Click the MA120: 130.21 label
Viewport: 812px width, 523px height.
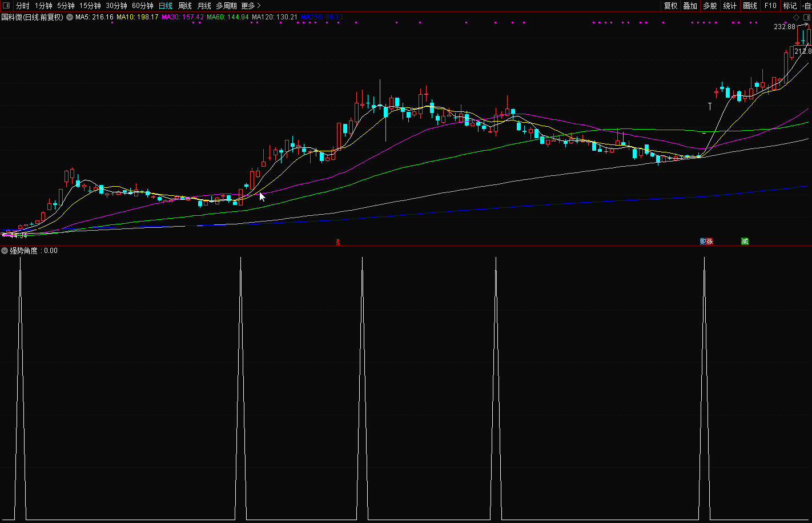click(x=275, y=17)
